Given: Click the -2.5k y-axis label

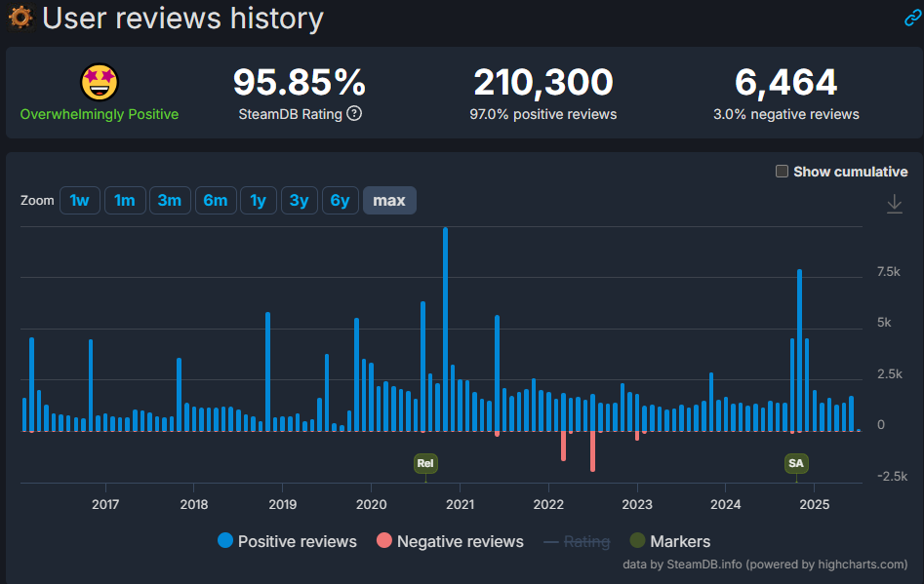Looking at the screenshot, I should tap(892, 476).
